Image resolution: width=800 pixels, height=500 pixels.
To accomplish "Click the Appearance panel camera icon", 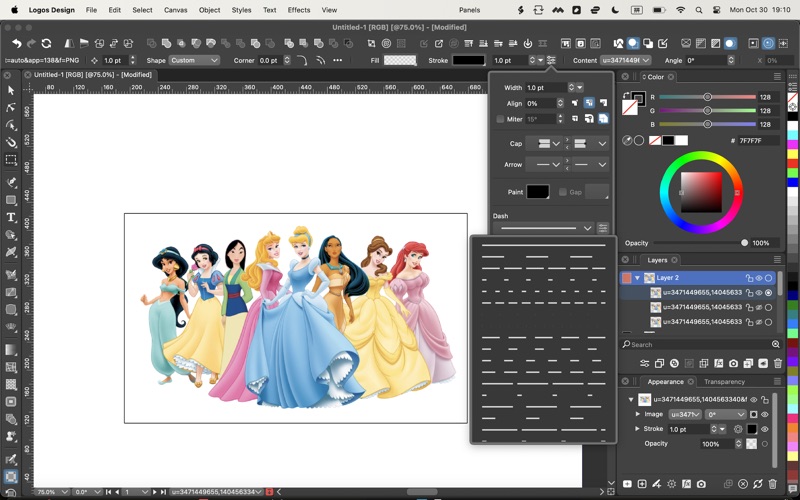I will (702, 484).
